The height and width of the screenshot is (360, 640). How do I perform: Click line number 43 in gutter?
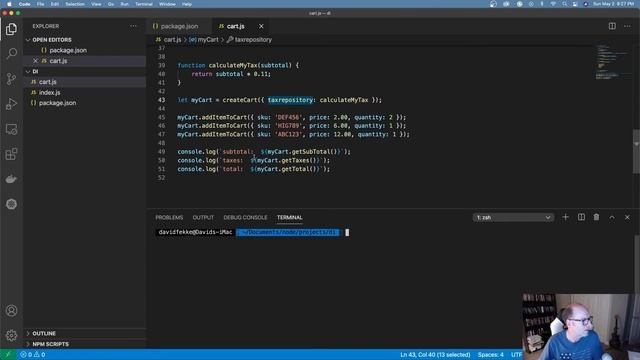(x=162, y=100)
